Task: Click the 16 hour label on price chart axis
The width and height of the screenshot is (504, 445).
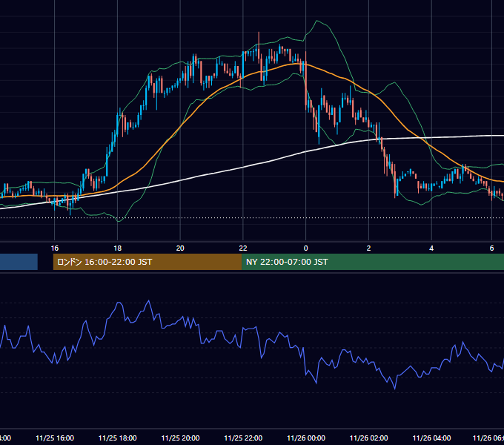Action: [x=55, y=248]
